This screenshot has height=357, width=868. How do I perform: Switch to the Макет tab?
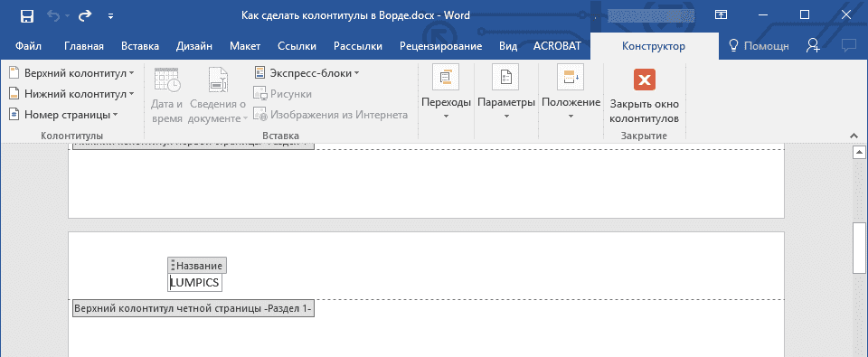(245, 46)
